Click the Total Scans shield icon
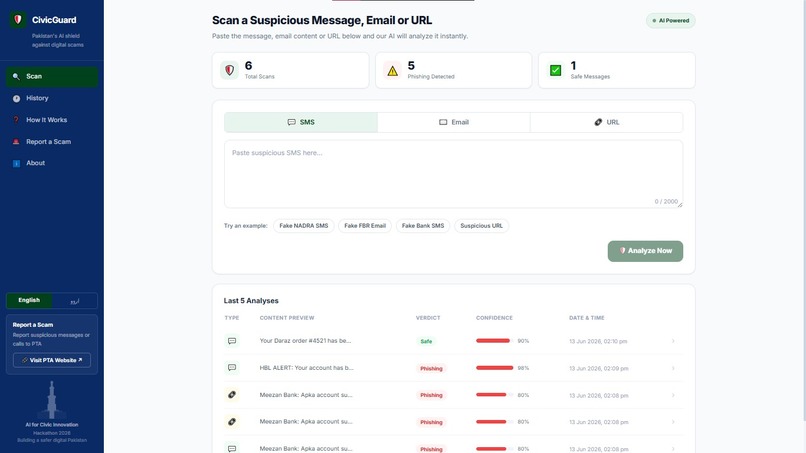806x453 pixels. 230,70
